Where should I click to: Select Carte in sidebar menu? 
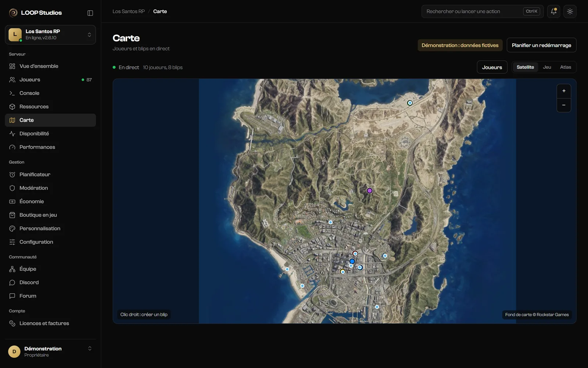click(50, 120)
